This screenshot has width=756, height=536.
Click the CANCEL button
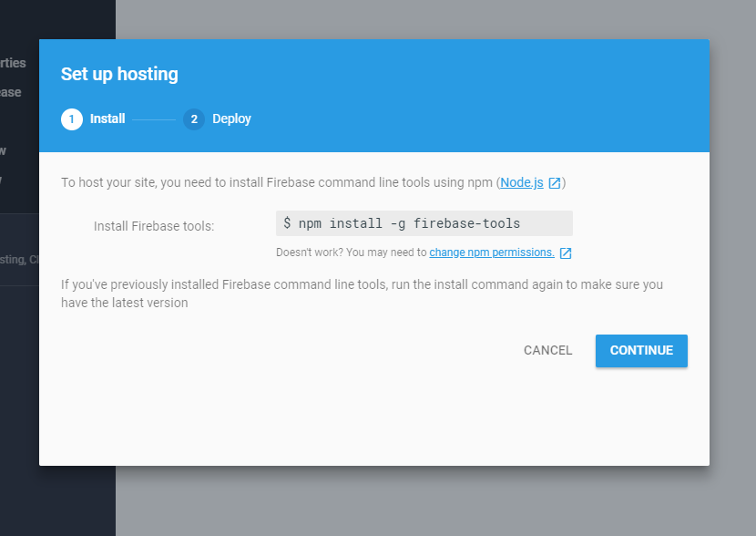tap(547, 351)
